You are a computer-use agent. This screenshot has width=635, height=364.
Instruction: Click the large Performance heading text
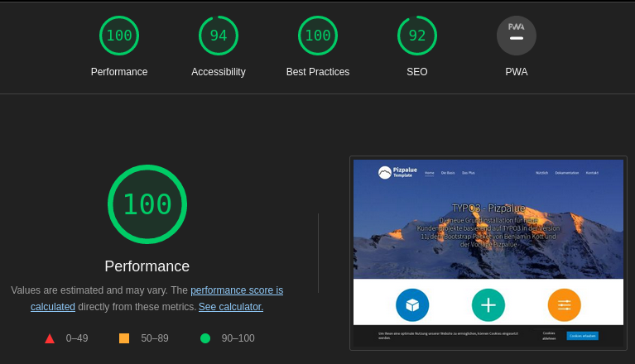click(x=147, y=266)
